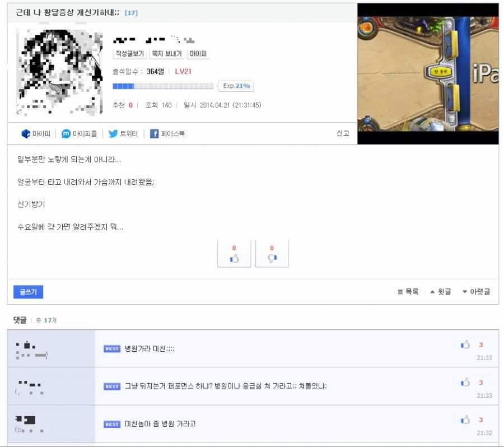Click the text '수요일에 걍 가면 알려주겠지 뭐...'
This screenshot has height=447, width=504.
(x=70, y=227)
